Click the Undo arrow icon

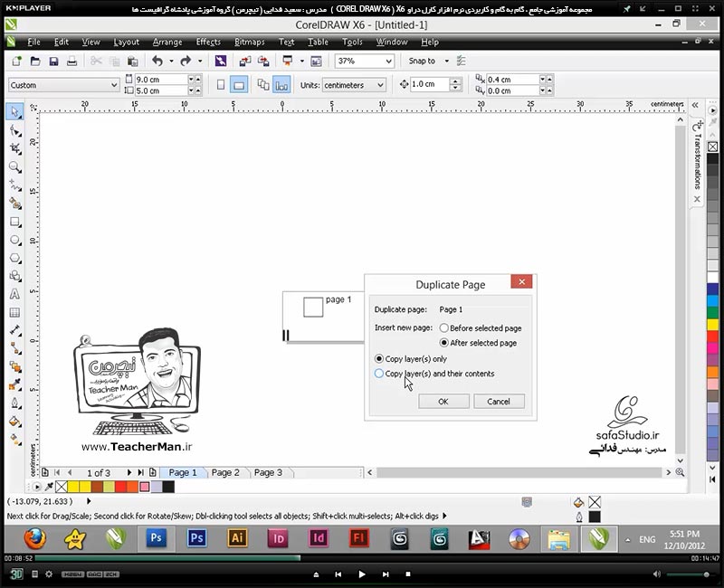157,61
